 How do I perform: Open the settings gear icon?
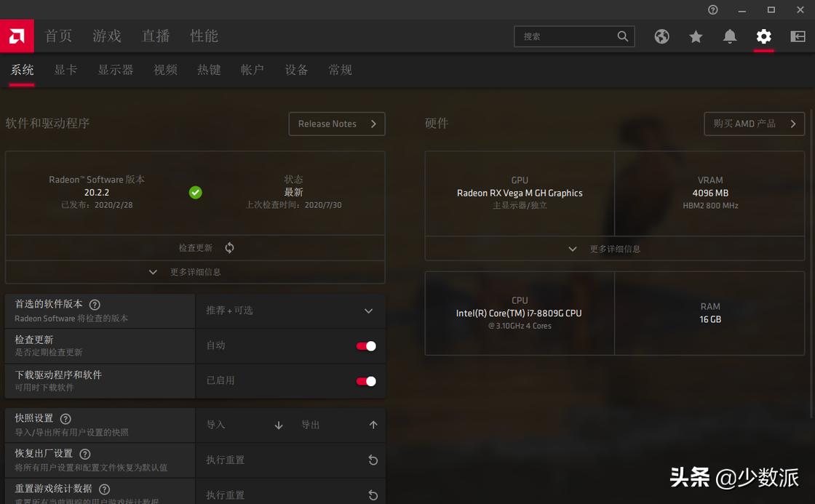click(x=763, y=36)
